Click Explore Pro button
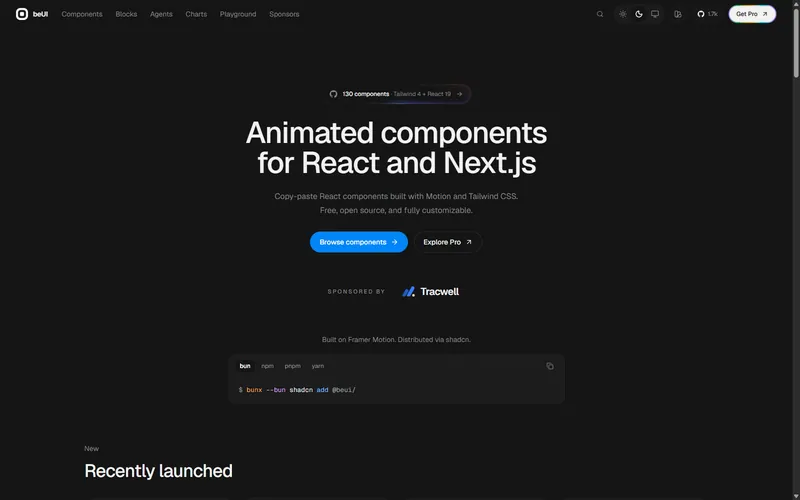 point(447,242)
